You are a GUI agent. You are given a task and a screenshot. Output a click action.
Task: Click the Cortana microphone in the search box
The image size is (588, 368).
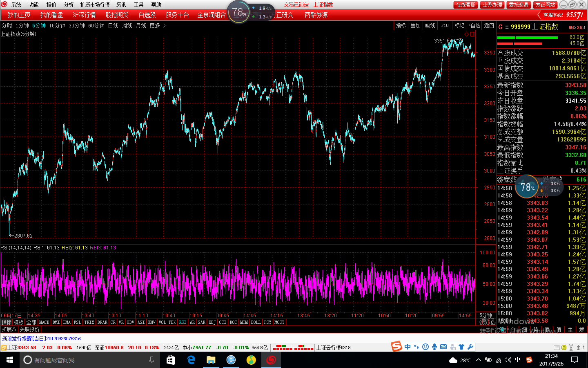pos(151,360)
